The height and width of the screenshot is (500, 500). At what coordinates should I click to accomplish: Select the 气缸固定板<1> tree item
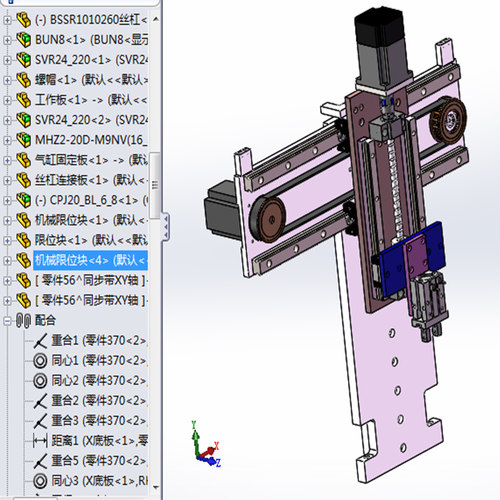point(91,160)
